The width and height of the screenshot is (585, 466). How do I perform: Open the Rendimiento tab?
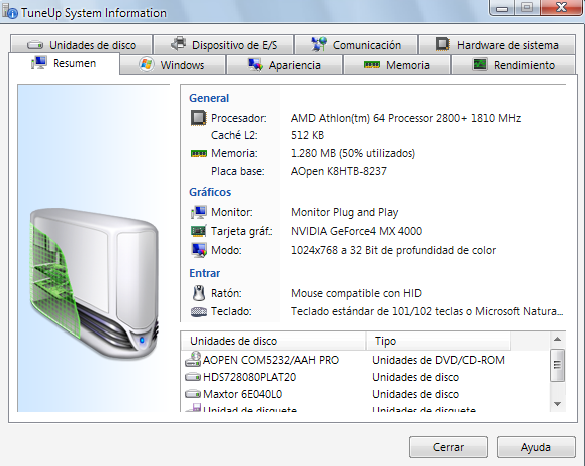tap(513, 65)
